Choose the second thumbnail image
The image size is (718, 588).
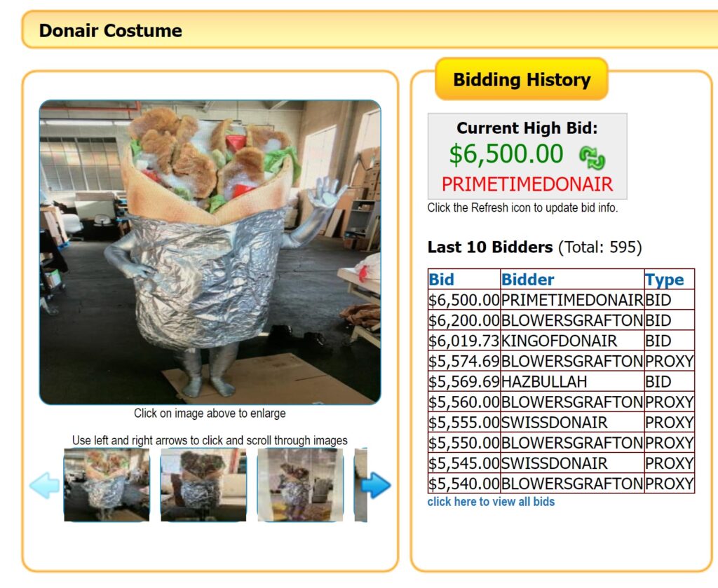pos(203,485)
